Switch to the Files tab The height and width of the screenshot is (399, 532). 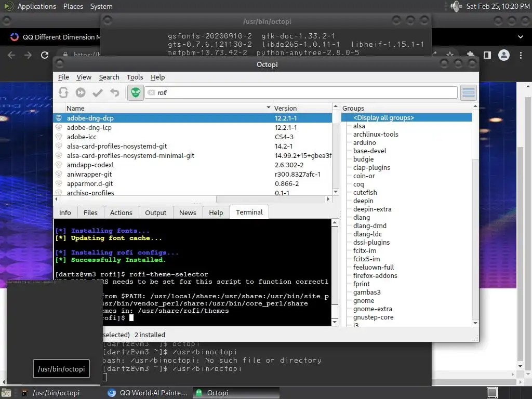click(x=90, y=212)
